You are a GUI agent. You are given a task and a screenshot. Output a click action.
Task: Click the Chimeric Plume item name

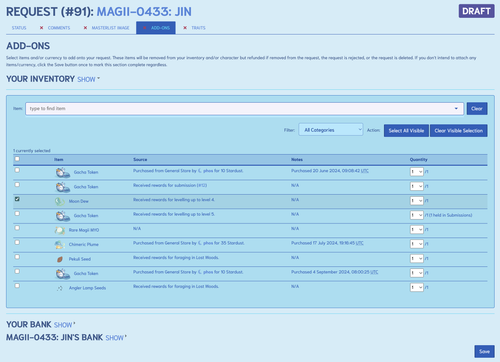(x=84, y=245)
